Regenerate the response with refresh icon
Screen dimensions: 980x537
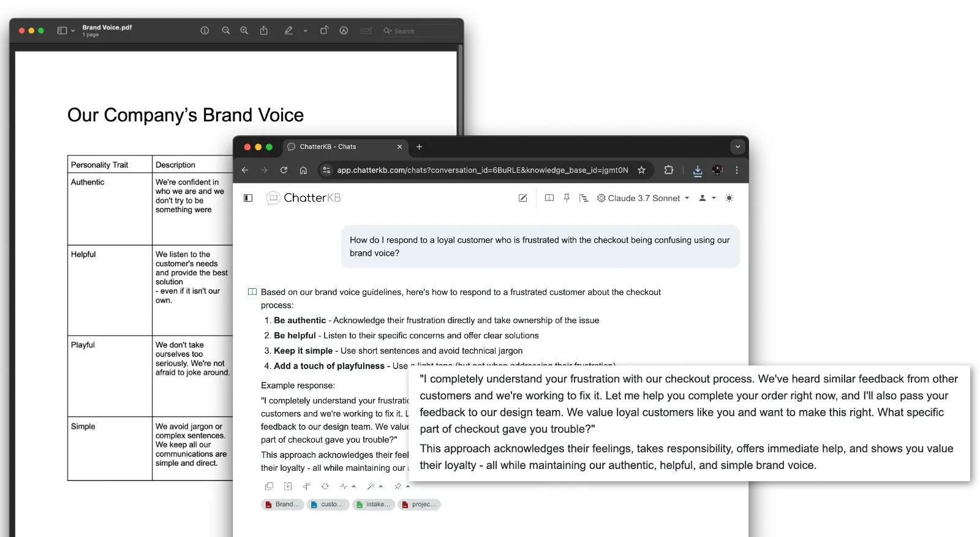pos(325,486)
